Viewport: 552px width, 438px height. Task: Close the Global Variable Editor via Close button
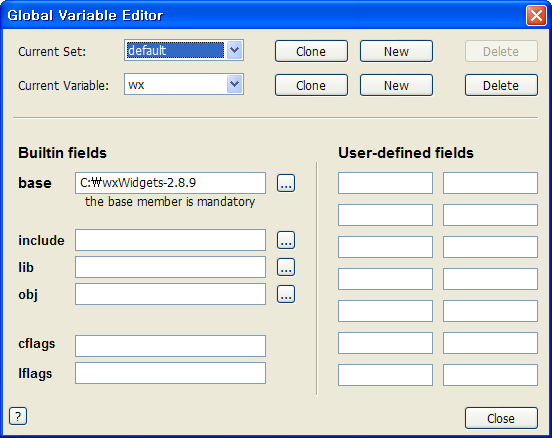pyautogui.click(x=501, y=418)
